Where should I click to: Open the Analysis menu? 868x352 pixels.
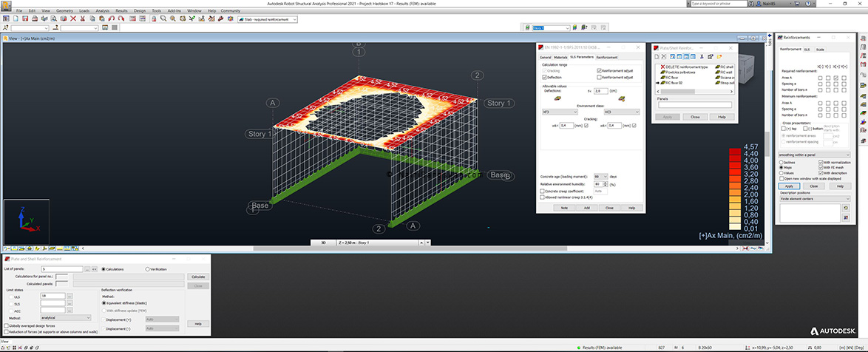point(103,10)
